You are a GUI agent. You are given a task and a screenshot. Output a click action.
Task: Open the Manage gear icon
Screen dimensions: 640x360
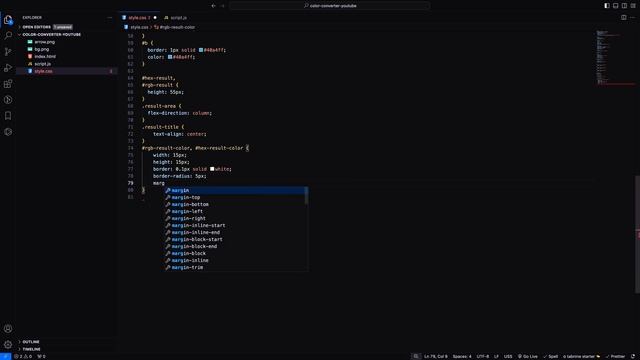[x=8, y=344]
